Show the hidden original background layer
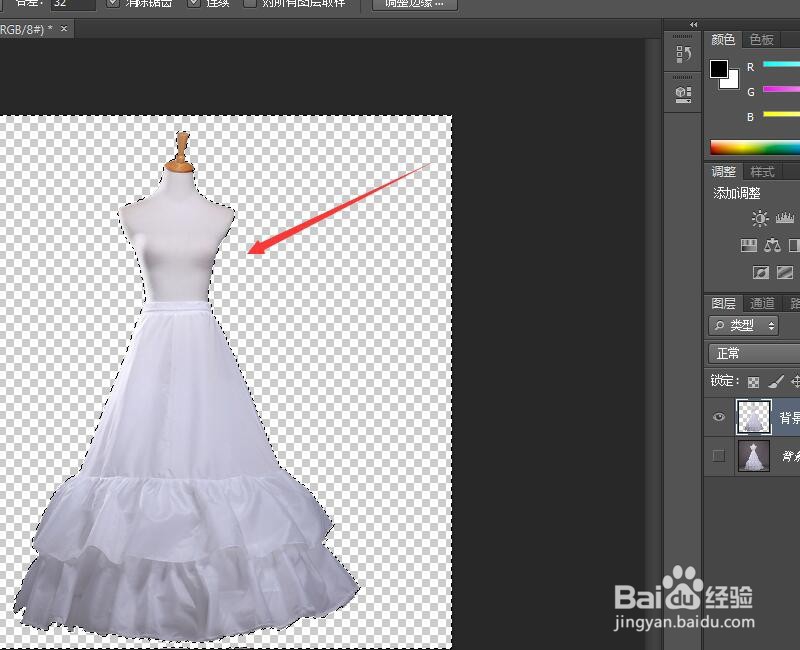Viewport: 800px width, 650px height. 719,455
